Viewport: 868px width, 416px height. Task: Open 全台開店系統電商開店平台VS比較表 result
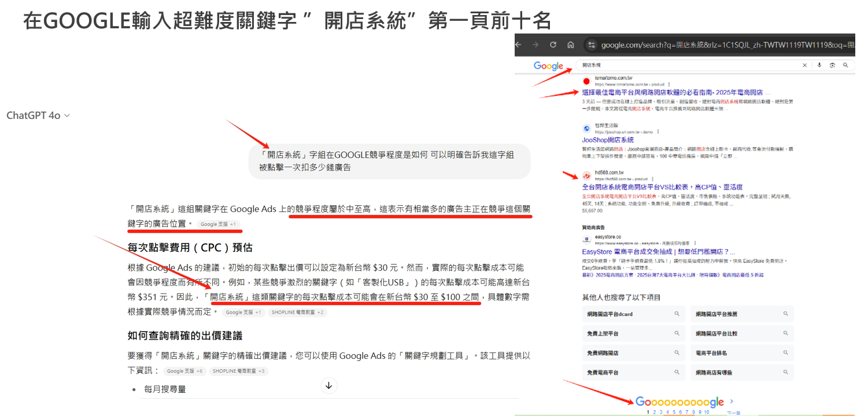(x=662, y=187)
